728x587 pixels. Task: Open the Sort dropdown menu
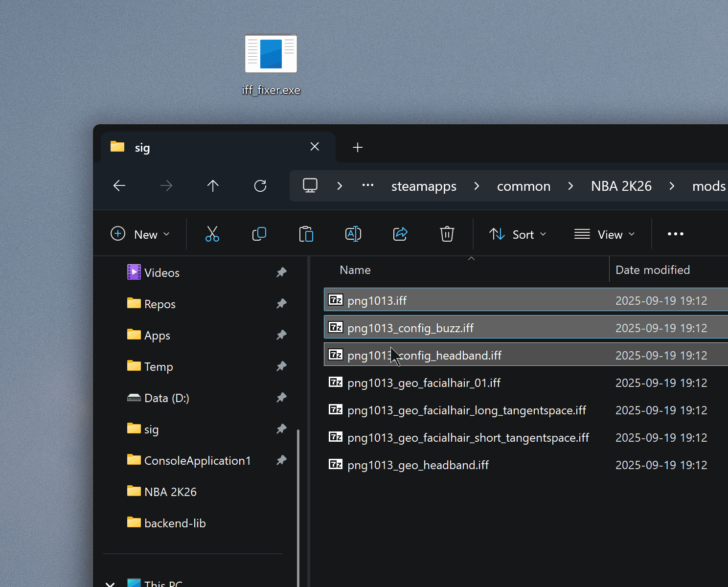(x=518, y=234)
